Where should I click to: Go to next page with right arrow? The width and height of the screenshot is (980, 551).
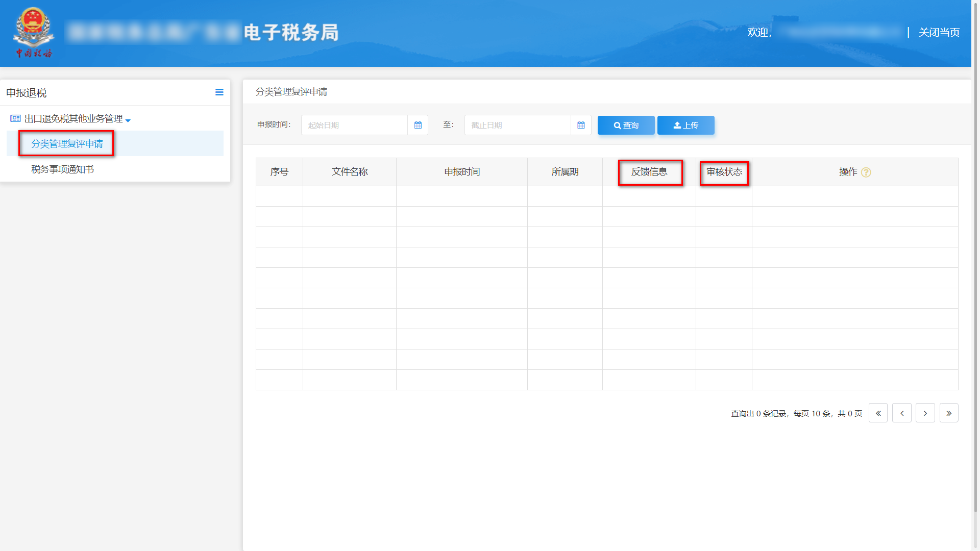(x=925, y=413)
